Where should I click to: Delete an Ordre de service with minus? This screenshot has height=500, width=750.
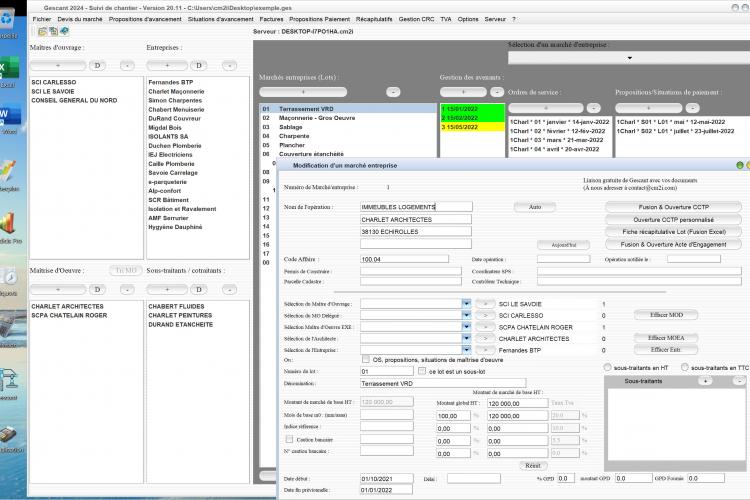pyautogui.click(x=594, y=108)
